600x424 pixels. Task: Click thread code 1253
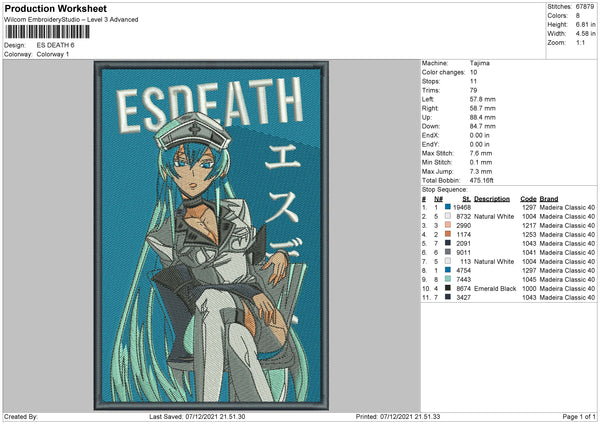[x=529, y=234]
